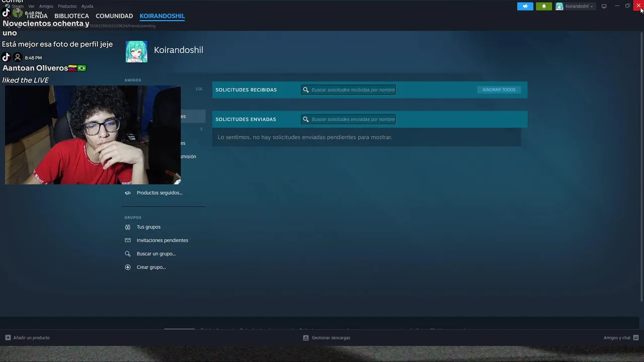Screen dimensions: 644x362
Task: Click the Tus grupos icon
Action: [x=128, y=227]
